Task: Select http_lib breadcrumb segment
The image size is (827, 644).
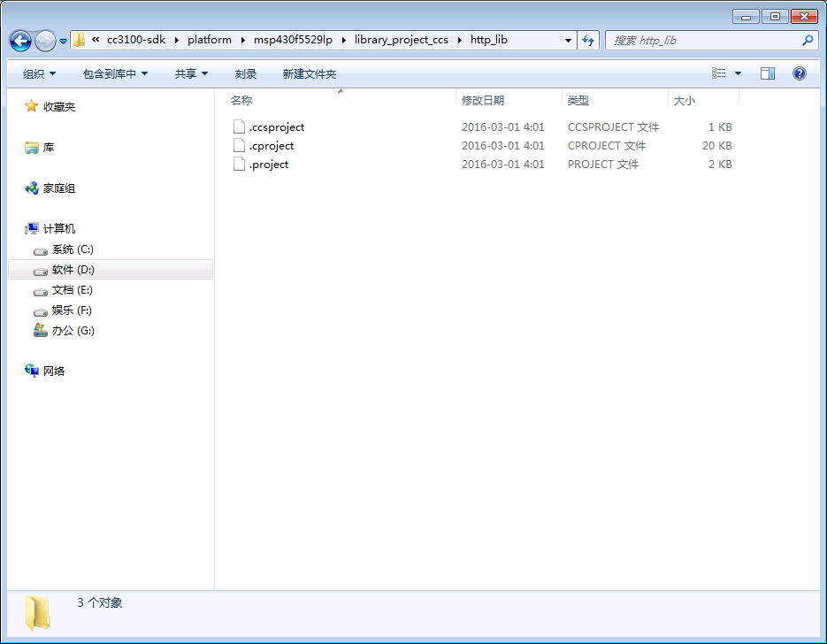Action: [489, 40]
